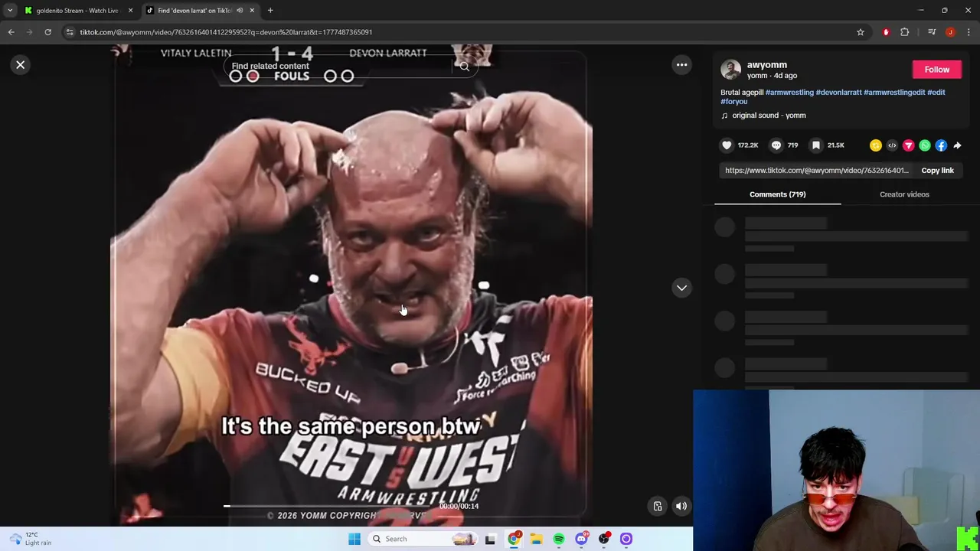980x551 pixels.
Task: Click the embed code icon
Action: click(892, 145)
